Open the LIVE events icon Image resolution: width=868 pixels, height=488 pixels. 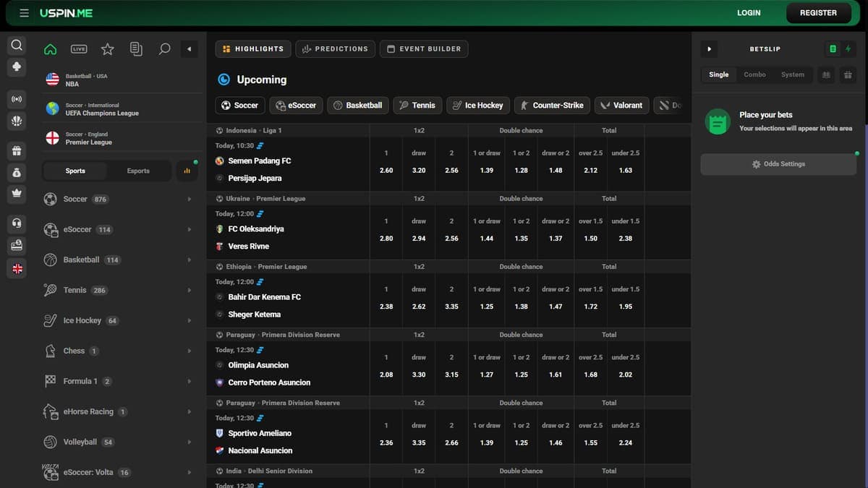tap(79, 49)
